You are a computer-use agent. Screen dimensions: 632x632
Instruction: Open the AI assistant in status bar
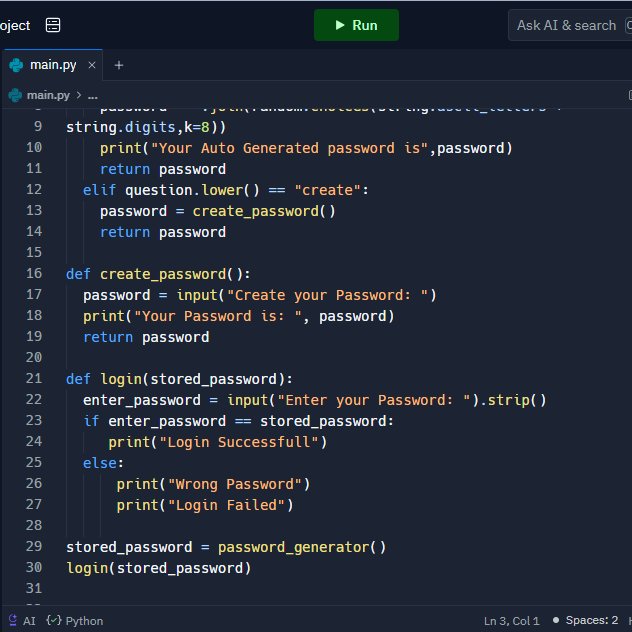coord(22,620)
